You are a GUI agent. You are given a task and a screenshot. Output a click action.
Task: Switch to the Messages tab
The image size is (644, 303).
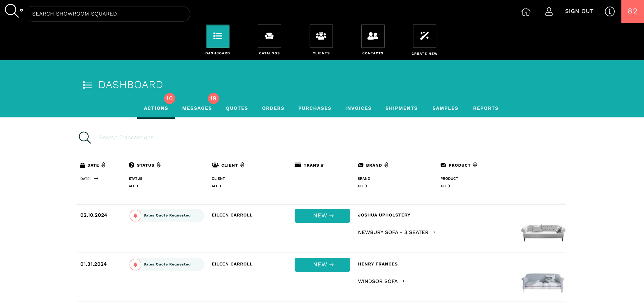(197, 108)
